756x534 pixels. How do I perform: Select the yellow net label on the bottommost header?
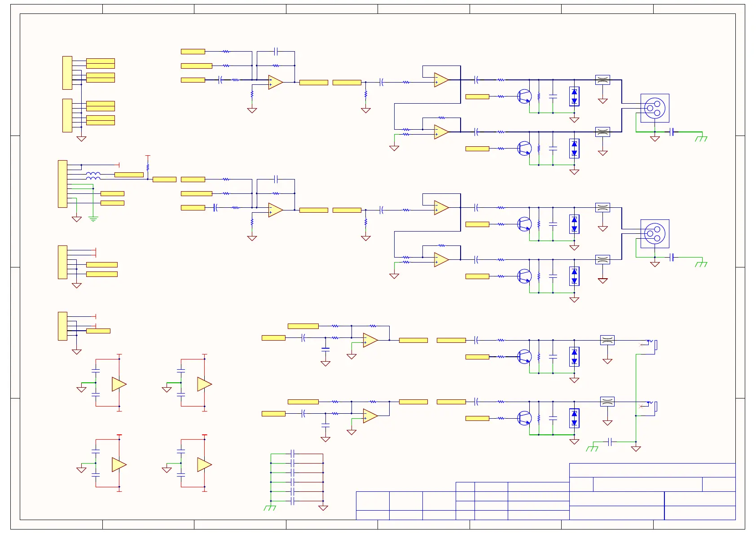[98, 331]
